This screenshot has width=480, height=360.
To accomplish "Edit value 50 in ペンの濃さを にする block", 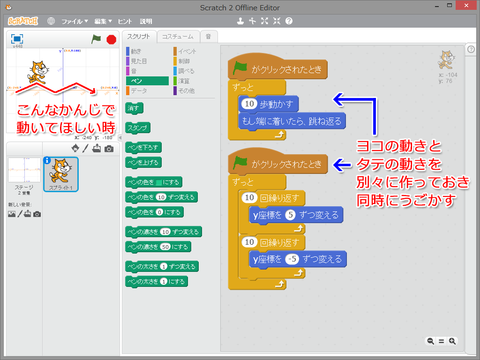I will point(165,247).
